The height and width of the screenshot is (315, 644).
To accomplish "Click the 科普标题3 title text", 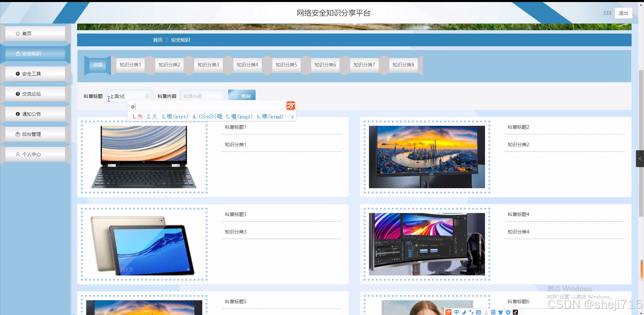I will coord(235,214).
